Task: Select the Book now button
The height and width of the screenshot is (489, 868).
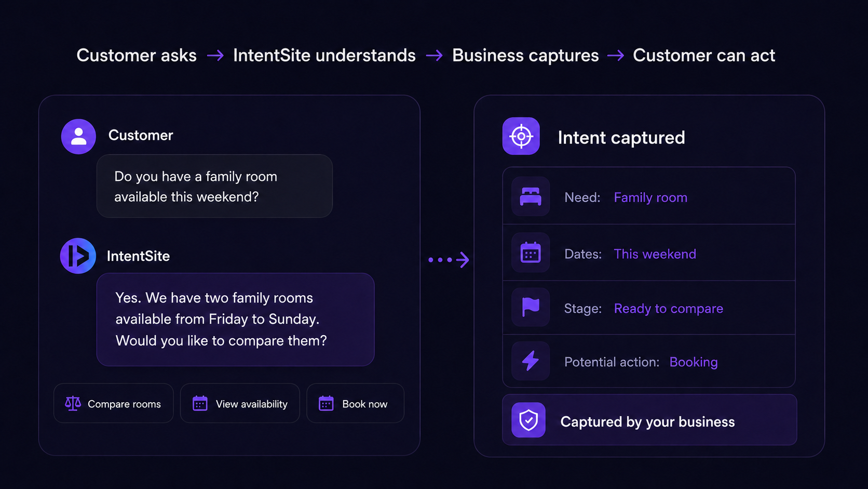Action: tap(356, 403)
